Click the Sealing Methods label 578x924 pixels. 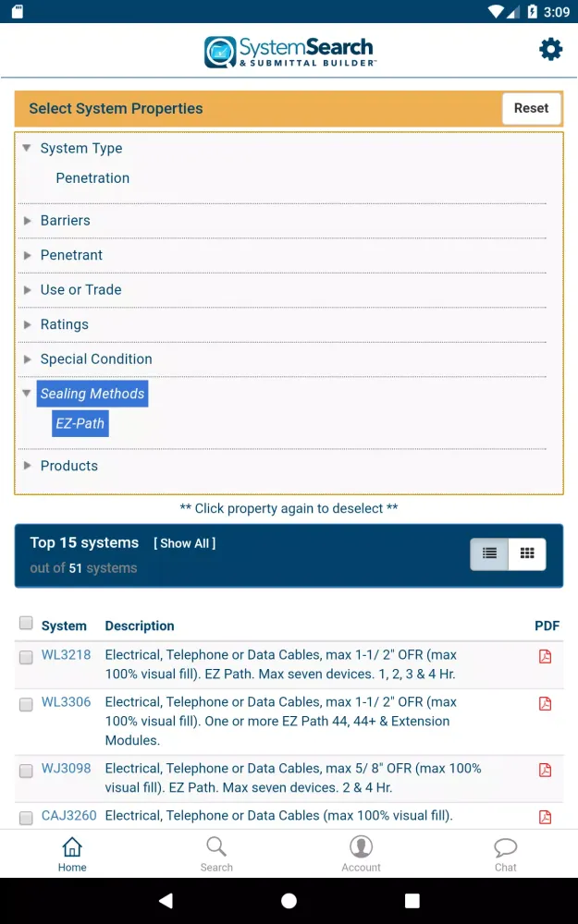tap(92, 394)
